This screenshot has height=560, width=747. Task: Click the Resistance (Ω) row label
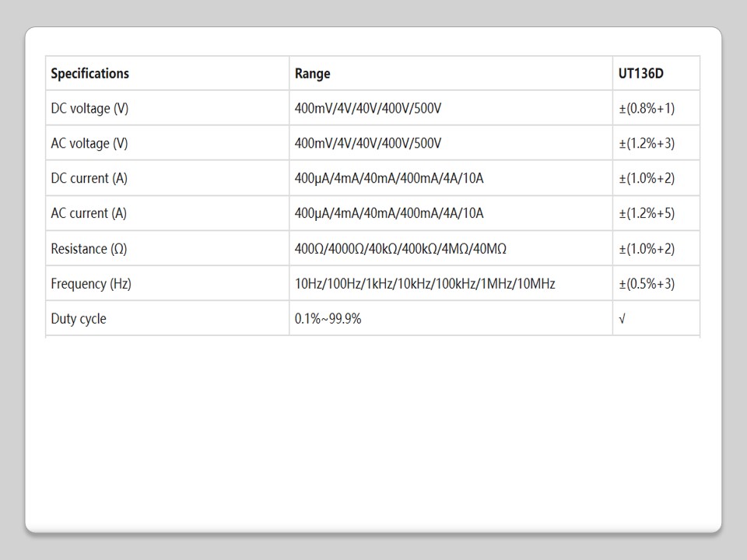pos(89,249)
